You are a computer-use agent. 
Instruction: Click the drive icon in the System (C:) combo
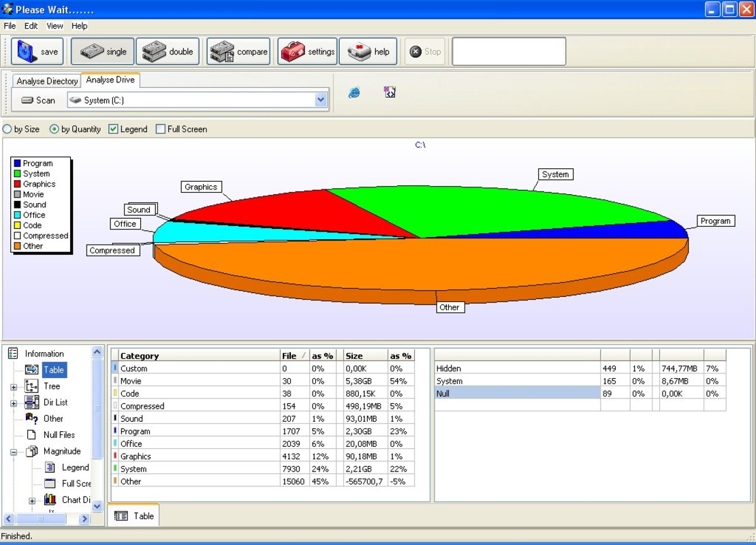click(x=75, y=100)
